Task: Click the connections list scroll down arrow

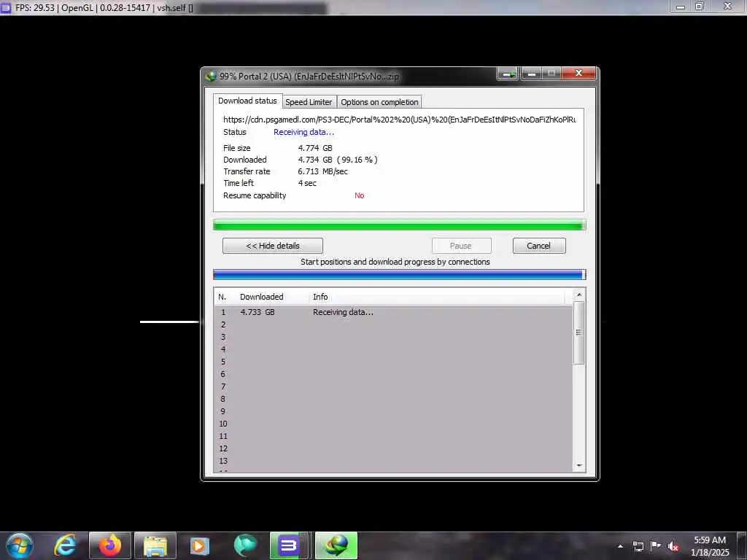Action: 578,465
